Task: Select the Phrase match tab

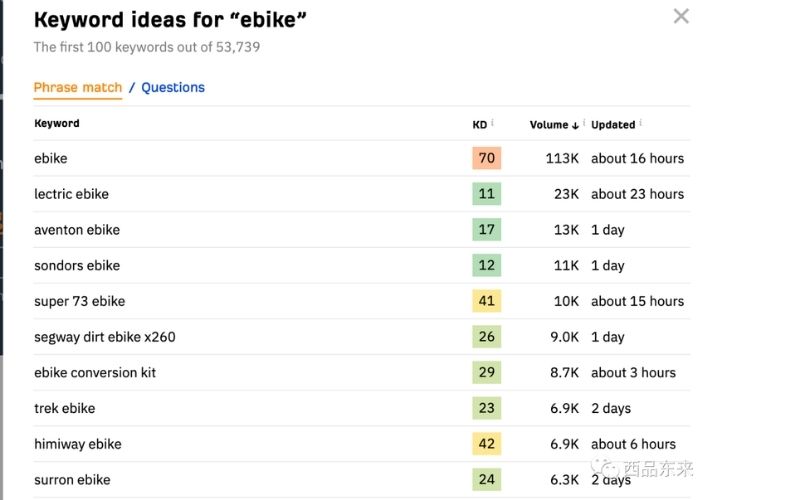Action: point(78,88)
